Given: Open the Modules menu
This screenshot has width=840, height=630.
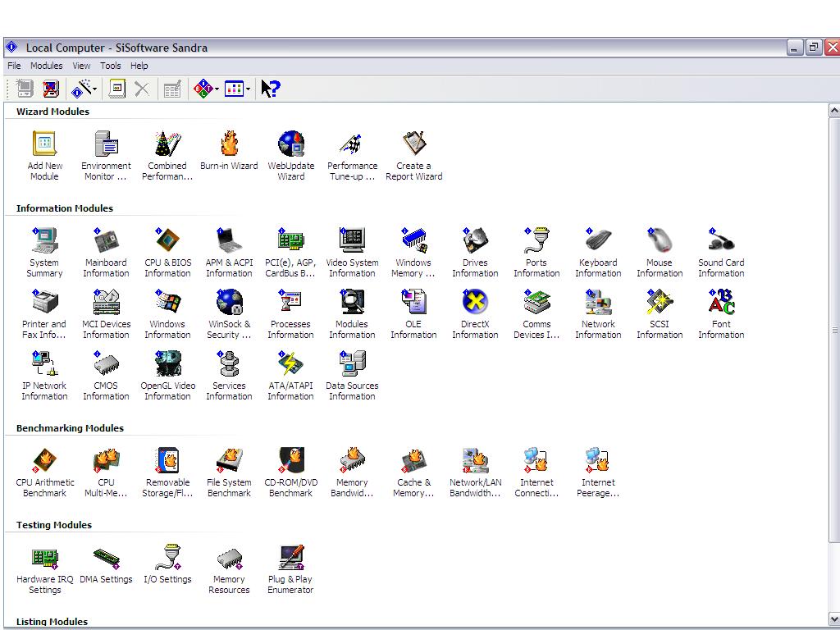Looking at the screenshot, I should [x=46, y=66].
